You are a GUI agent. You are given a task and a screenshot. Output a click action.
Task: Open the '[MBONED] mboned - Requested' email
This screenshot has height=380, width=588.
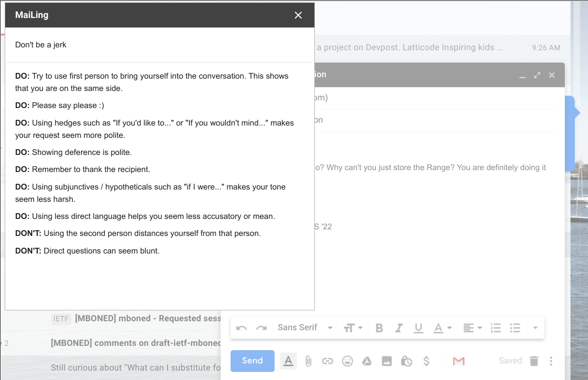(148, 318)
